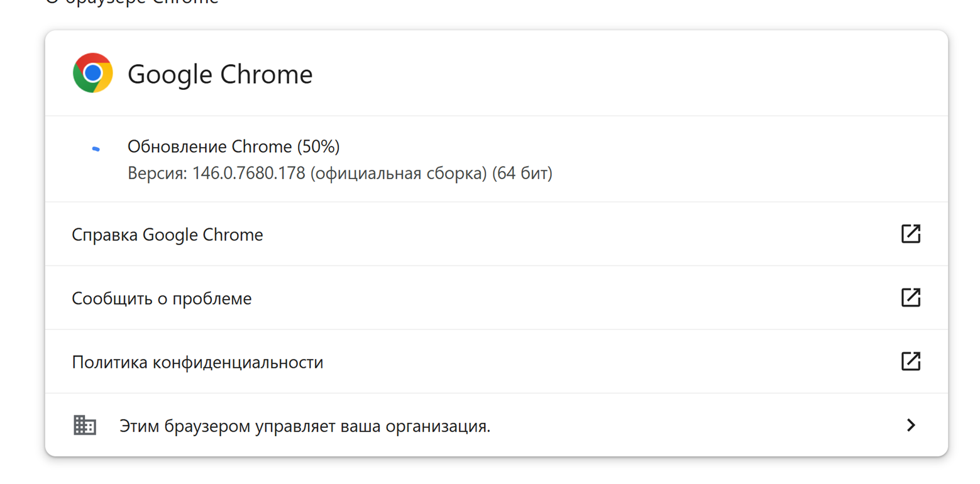This screenshot has width=980, height=484.
Task: Expand managed-by-organization details with the chevron arrow
Action: pyautogui.click(x=910, y=426)
